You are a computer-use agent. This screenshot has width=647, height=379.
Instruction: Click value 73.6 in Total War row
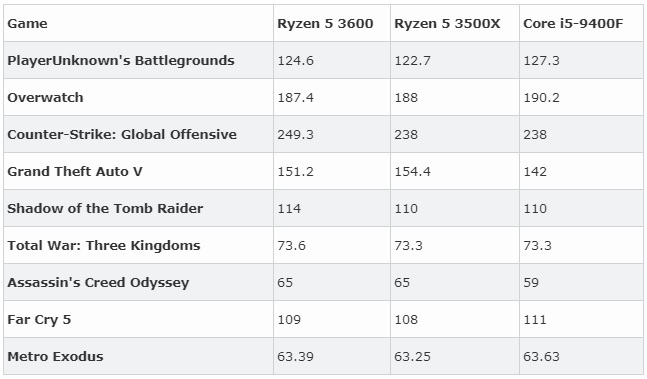coord(291,246)
